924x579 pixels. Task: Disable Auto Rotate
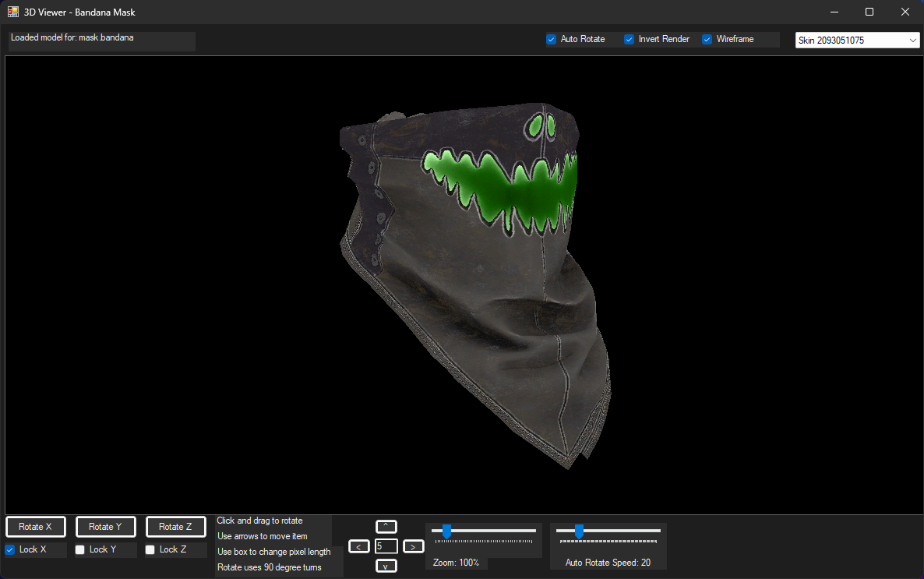pyautogui.click(x=550, y=38)
